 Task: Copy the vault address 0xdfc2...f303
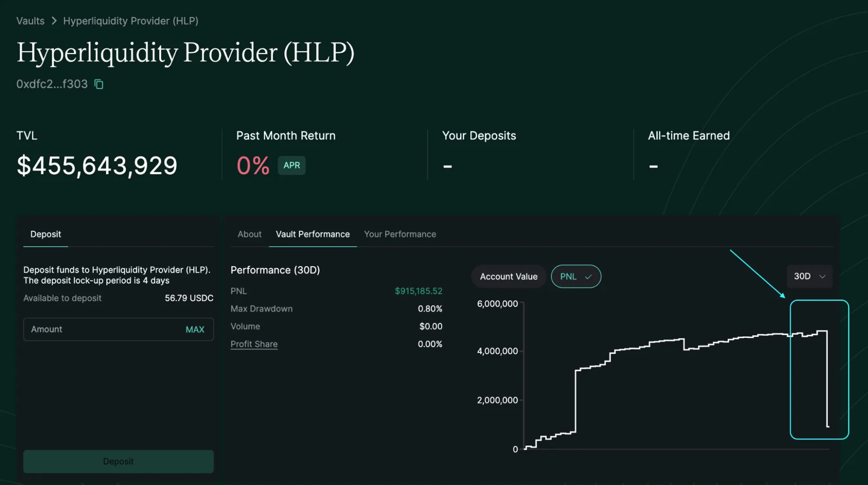point(99,84)
